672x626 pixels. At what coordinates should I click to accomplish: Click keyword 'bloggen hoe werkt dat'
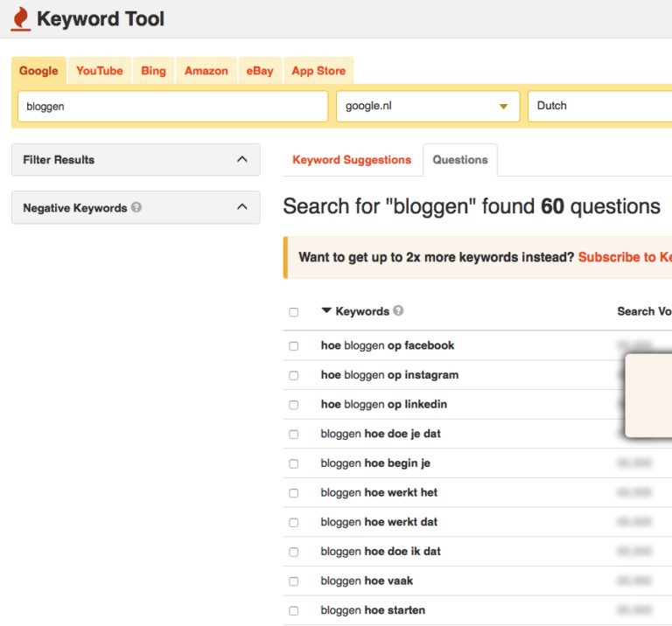(379, 522)
